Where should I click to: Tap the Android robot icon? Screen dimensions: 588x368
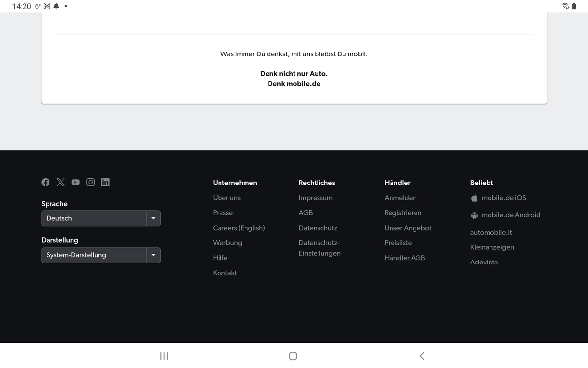tap(474, 215)
